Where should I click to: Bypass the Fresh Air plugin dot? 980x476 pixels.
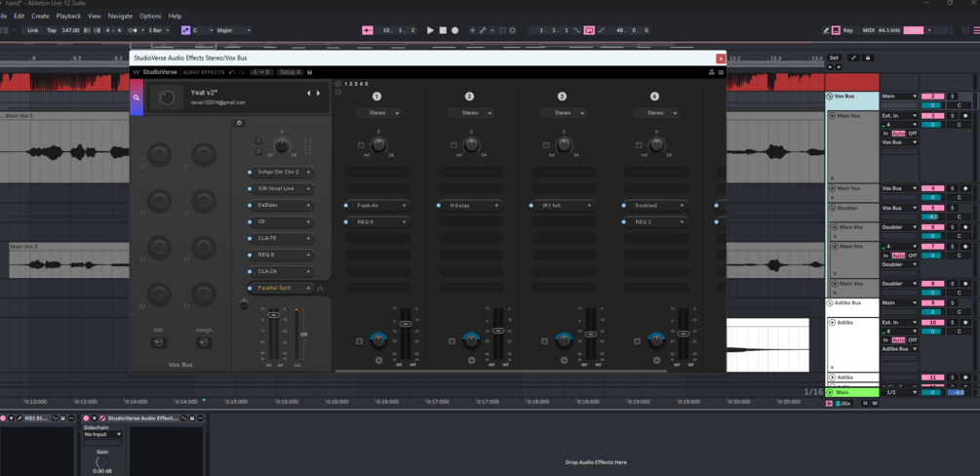point(346,205)
